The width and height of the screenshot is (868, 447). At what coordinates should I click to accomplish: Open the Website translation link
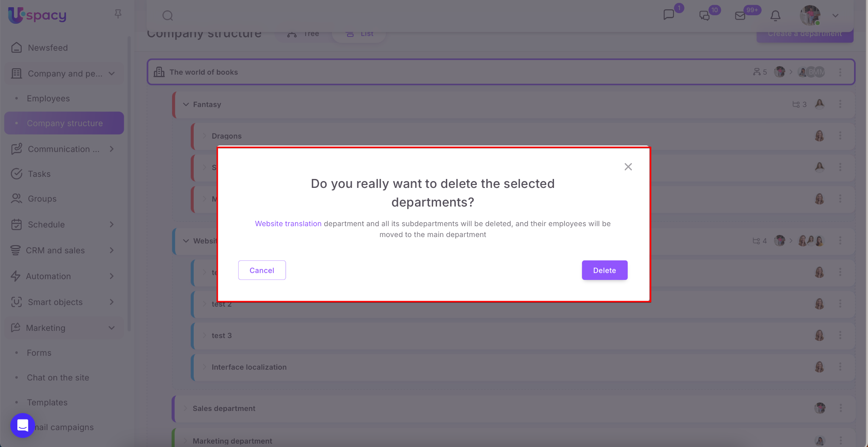288,223
